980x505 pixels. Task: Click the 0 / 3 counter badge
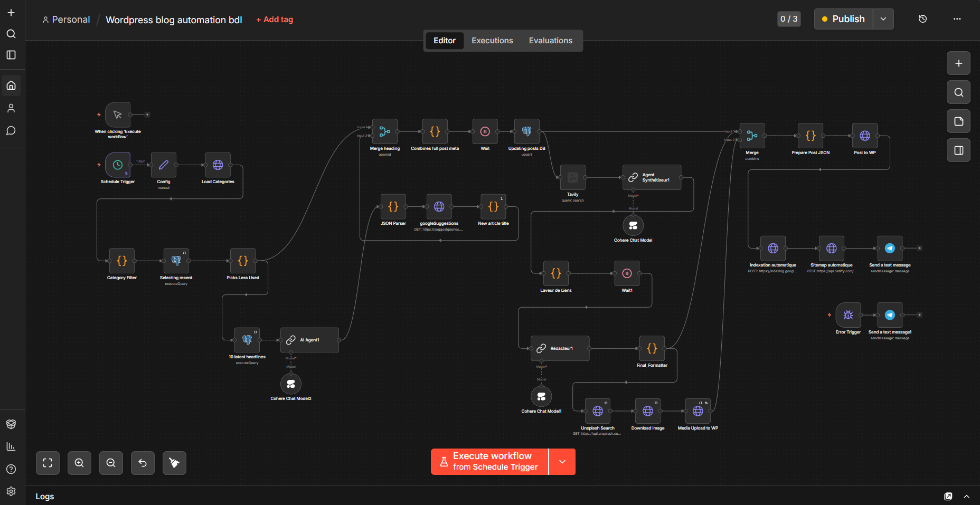tap(789, 19)
